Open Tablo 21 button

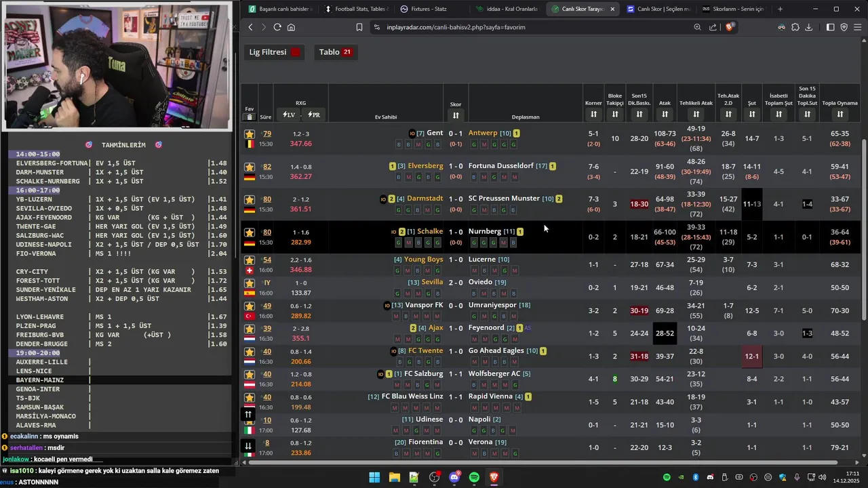coord(335,52)
